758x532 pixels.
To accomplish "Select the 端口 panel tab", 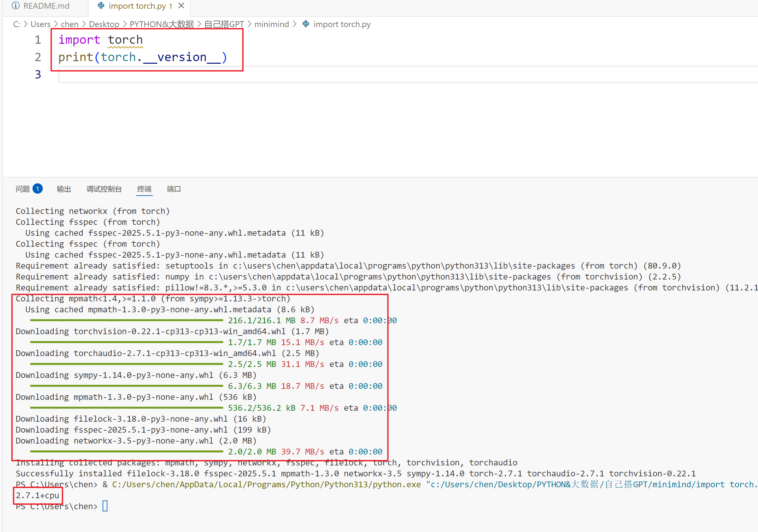I will pos(174,188).
